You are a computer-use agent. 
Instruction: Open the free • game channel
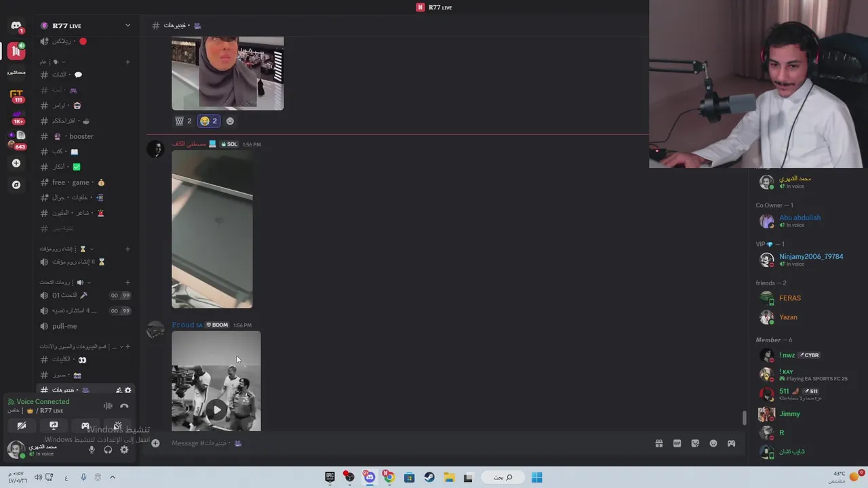point(85,182)
